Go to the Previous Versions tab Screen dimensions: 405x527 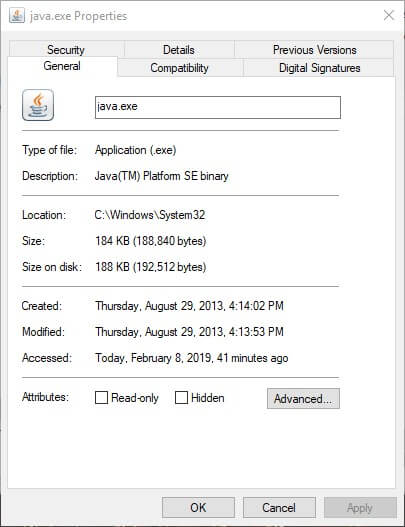click(315, 50)
